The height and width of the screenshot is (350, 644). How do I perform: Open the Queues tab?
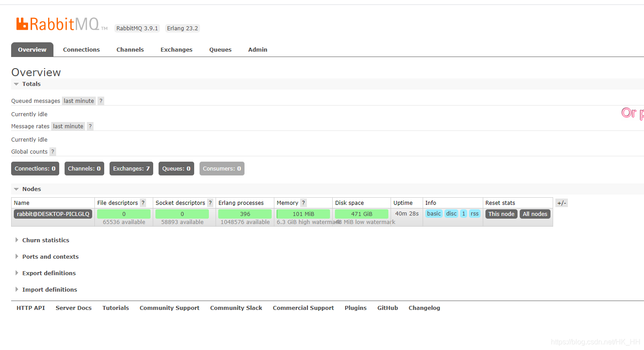pyautogui.click(x=220, y=49)
